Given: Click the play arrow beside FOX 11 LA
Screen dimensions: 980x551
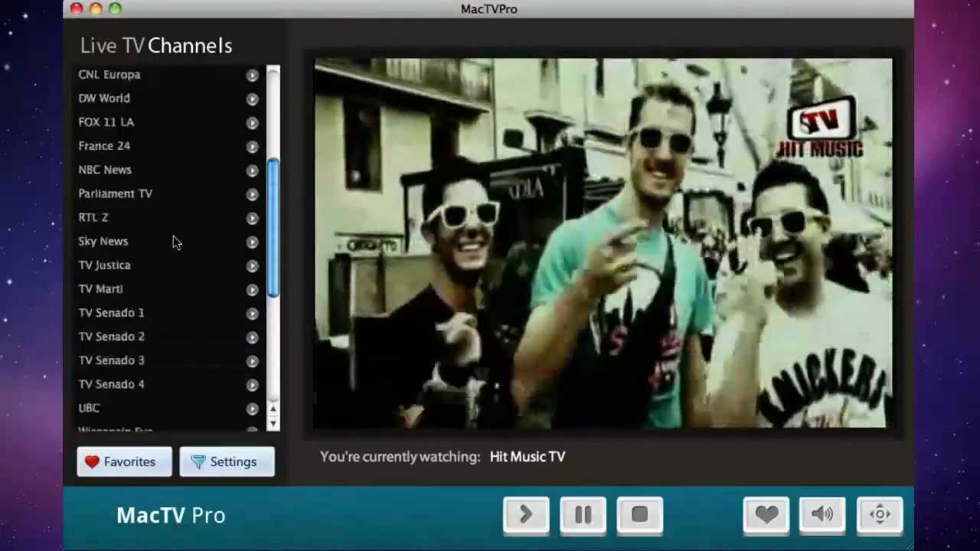Looking at the screenshot, I should [x=252, y=122].
